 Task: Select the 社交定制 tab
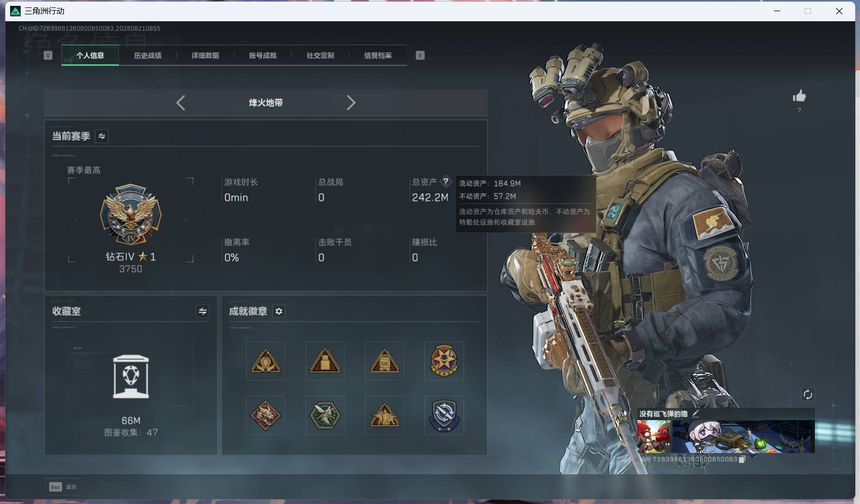tap(320, 55)
